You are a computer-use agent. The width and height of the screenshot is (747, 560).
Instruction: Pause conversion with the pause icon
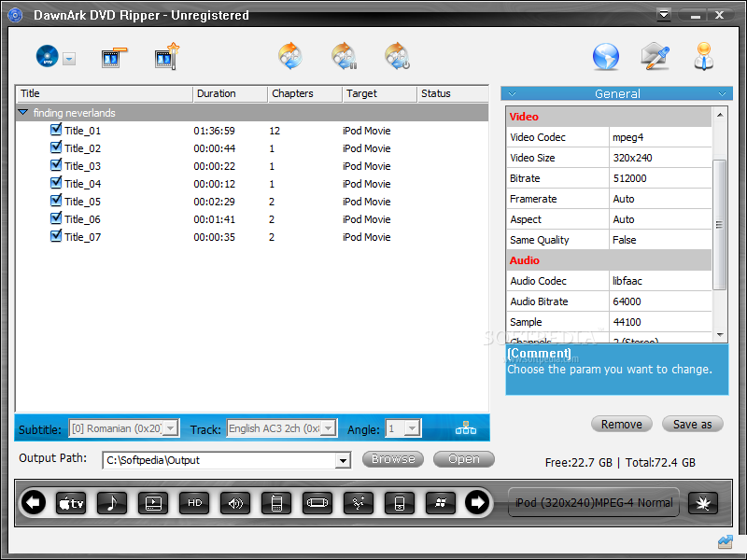click(344, 56)
